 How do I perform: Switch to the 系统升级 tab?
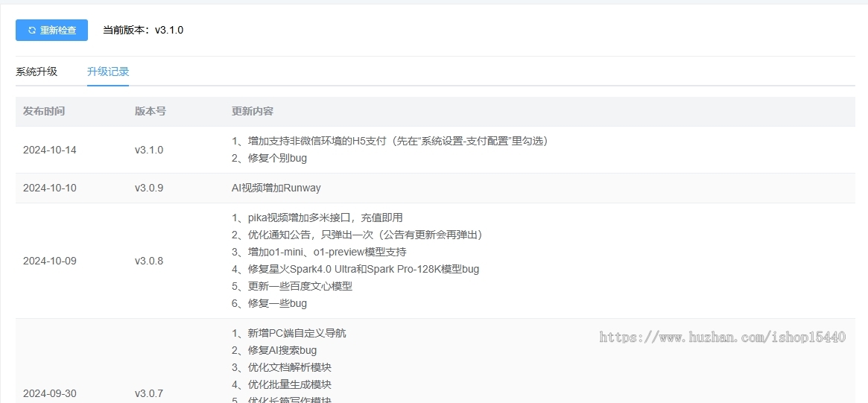(37, 72)
